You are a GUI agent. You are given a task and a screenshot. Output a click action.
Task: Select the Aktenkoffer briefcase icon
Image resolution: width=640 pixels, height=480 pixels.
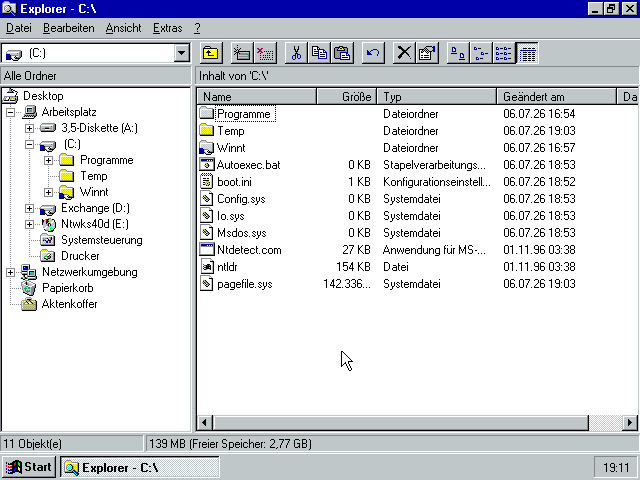pos(29,304)
